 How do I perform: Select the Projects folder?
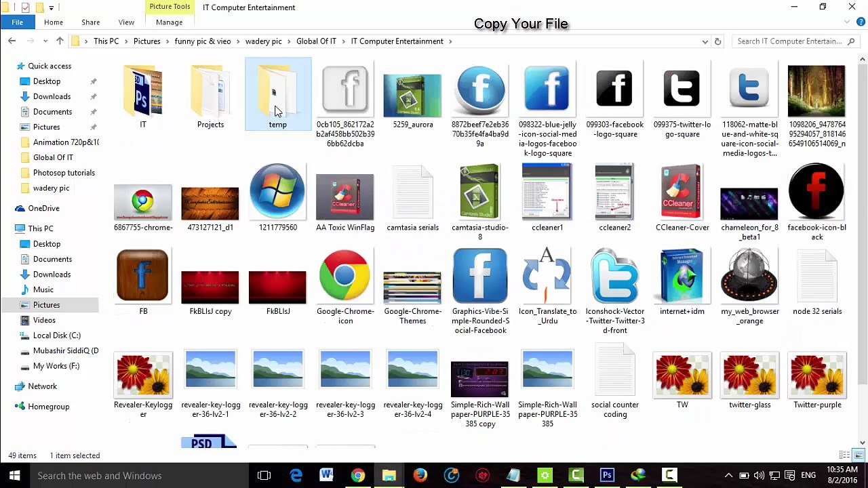pyautogui.click(x=210, y=96)
